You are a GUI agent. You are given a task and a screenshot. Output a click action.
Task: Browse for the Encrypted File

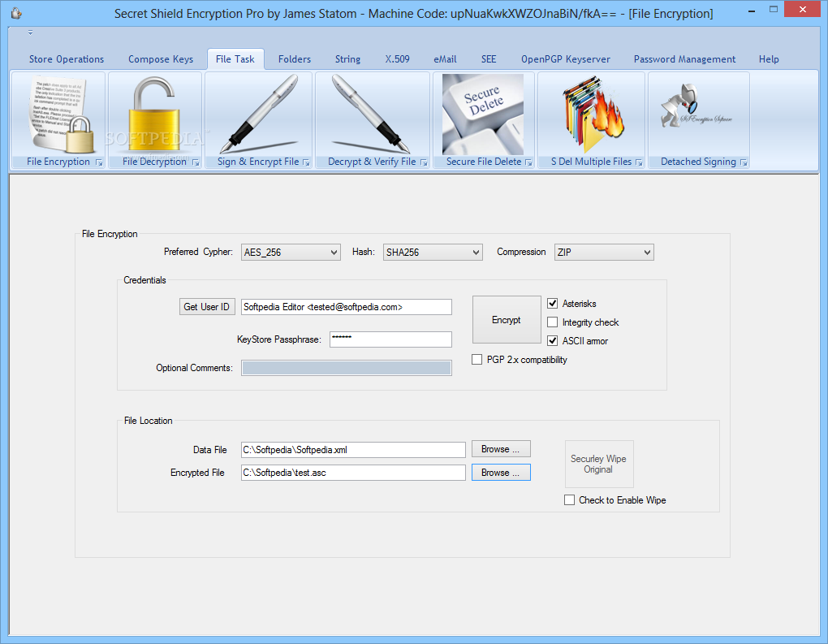[501, 473]
